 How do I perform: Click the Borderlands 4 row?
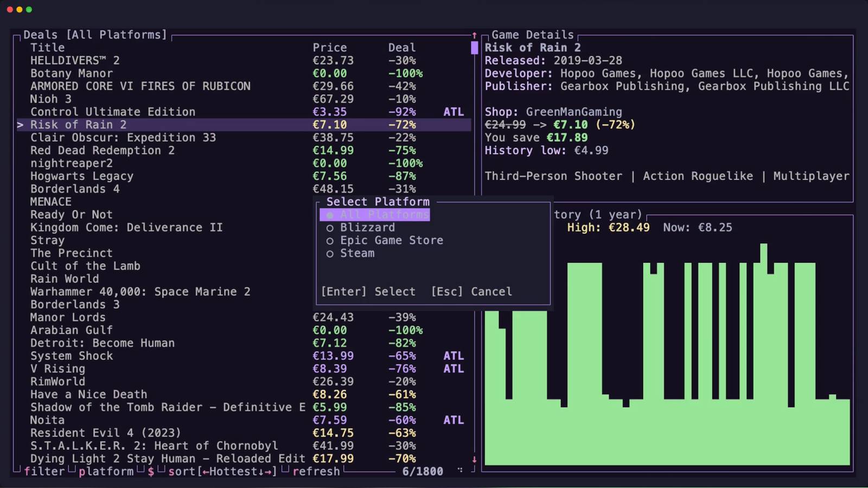tap(244, 189)
